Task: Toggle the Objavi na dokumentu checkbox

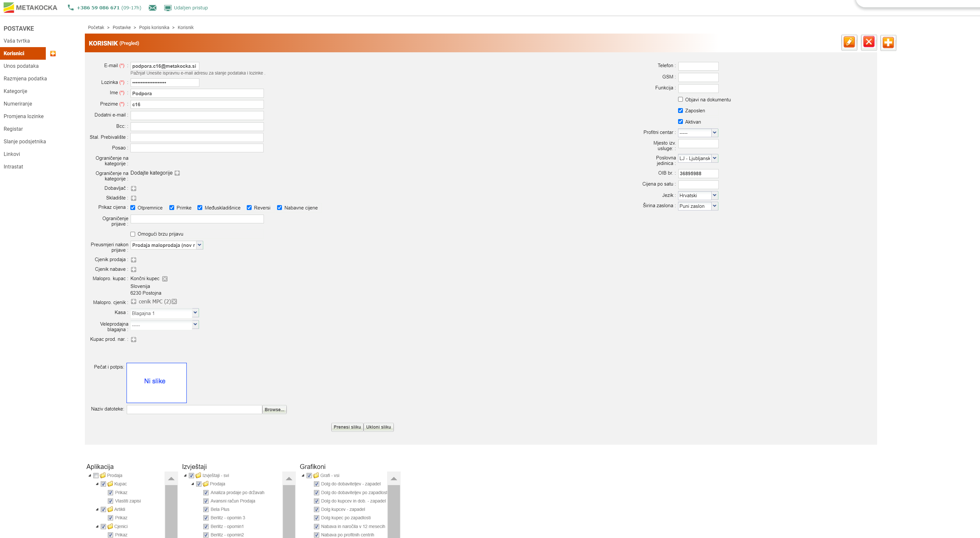Action: (x=680, y=99)
